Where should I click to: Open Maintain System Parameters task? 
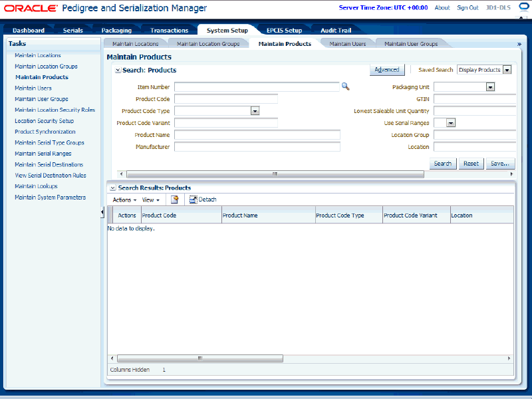(x=51, y=197)
